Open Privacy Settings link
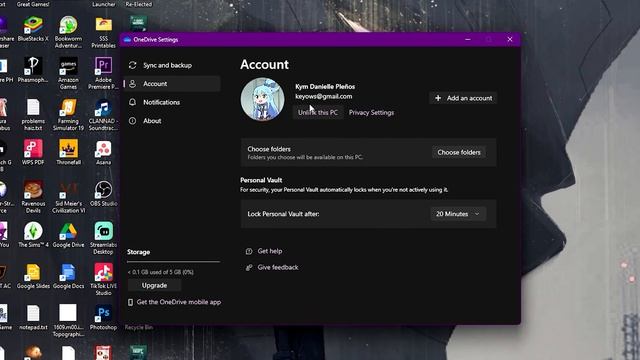Screen dimensions: 640x360 [x=371, y=113]
